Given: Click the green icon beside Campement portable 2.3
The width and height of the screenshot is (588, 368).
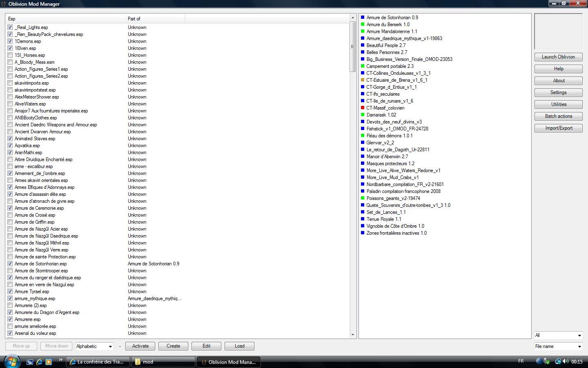Looking at the screenshot, I should [x=363, y=66].
